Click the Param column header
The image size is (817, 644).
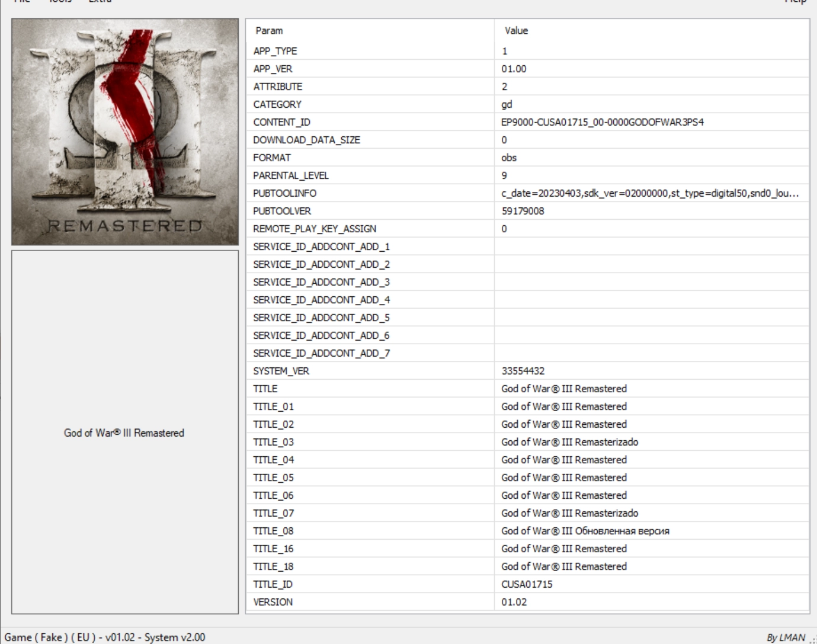point(269,31)
